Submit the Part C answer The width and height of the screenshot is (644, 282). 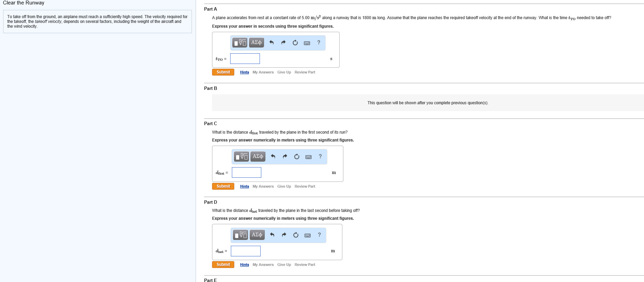pyautogui.click(x=223, y=186)
